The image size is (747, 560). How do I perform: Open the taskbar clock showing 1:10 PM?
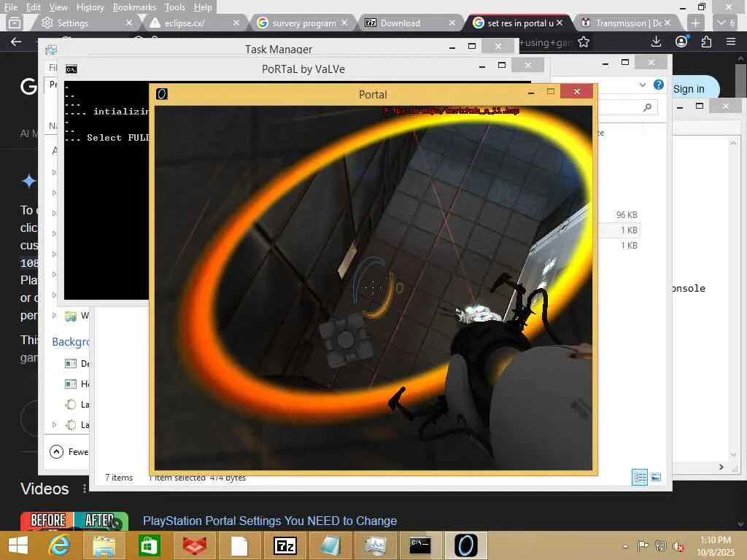(x=716, y=546)
